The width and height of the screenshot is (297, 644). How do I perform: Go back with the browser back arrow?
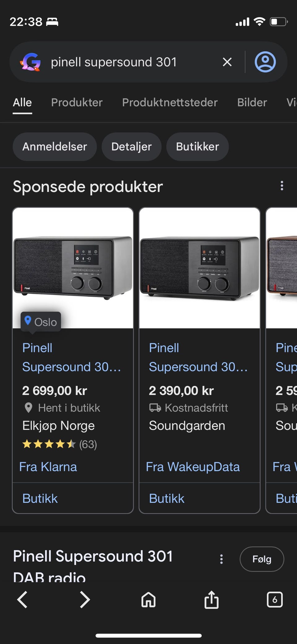[22, 599]
